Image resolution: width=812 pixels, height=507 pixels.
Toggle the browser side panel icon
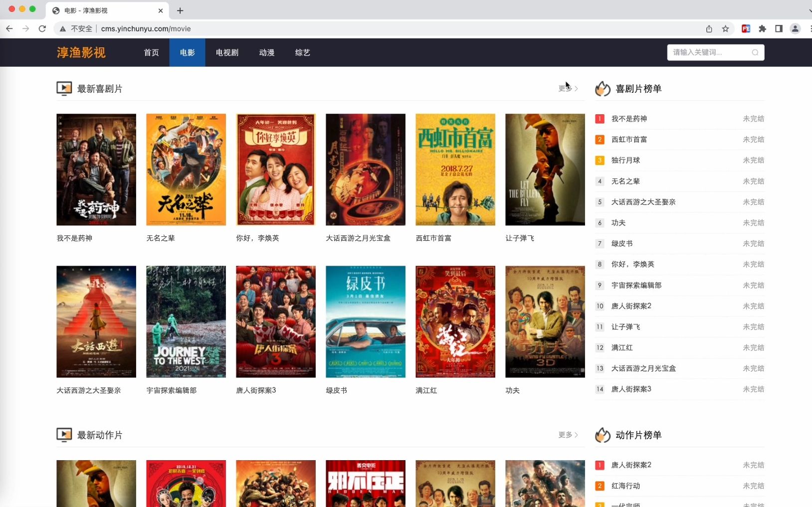pos(779,28)
